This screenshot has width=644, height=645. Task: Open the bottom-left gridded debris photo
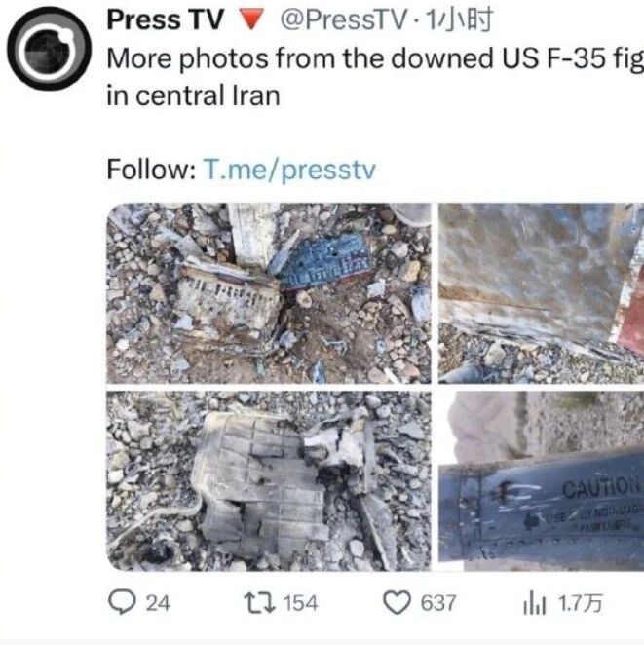pos(269,481)
